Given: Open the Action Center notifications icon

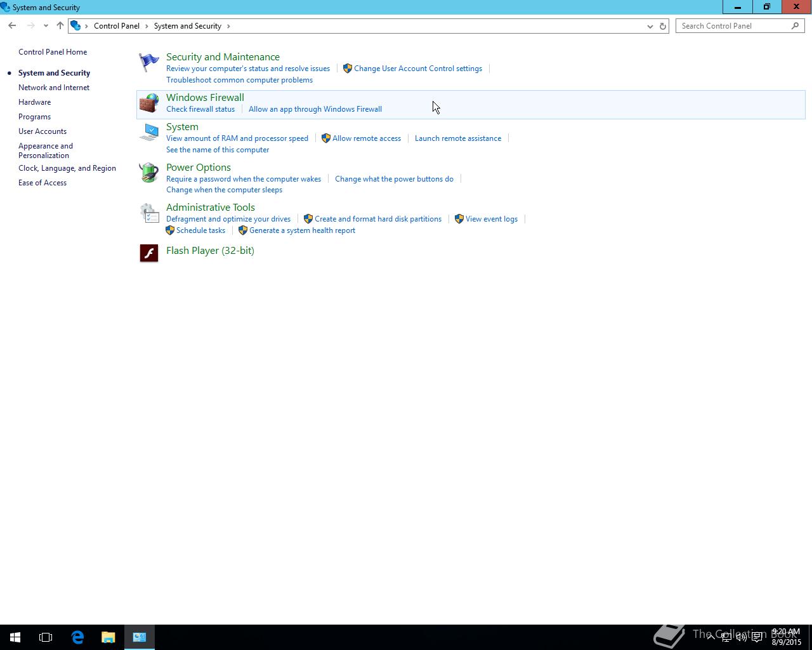Looking at the screenshot, I should tap(757, 637).
